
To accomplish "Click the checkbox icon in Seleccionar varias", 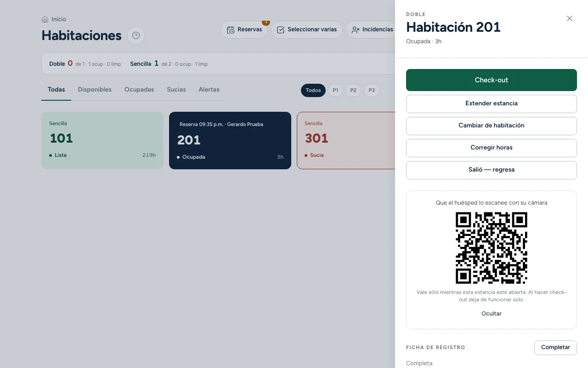I will pyautogui.click(x=281, y=29).
